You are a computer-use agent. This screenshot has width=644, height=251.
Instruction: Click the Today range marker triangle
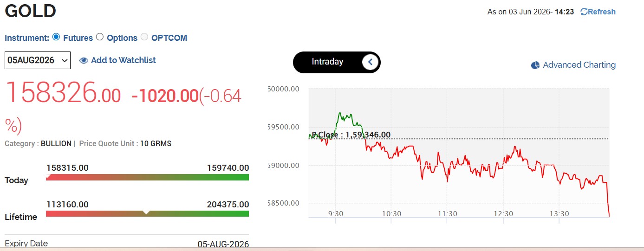48,176
